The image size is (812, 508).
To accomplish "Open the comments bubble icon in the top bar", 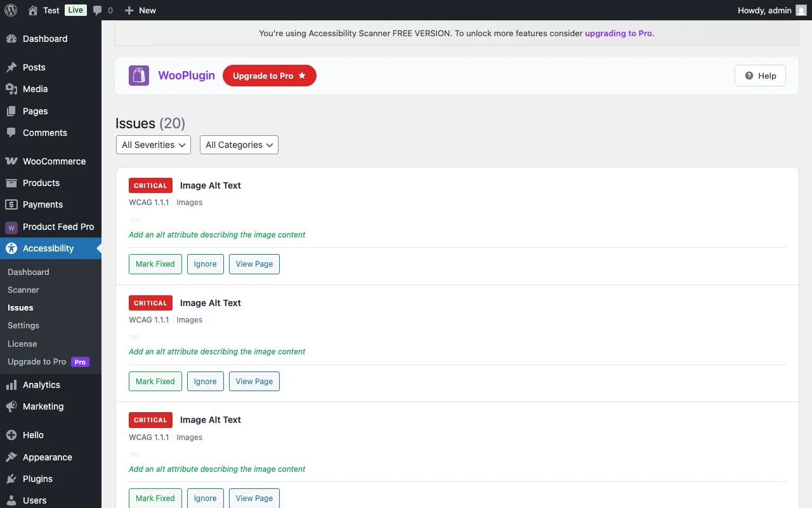I will pos(98,10).
